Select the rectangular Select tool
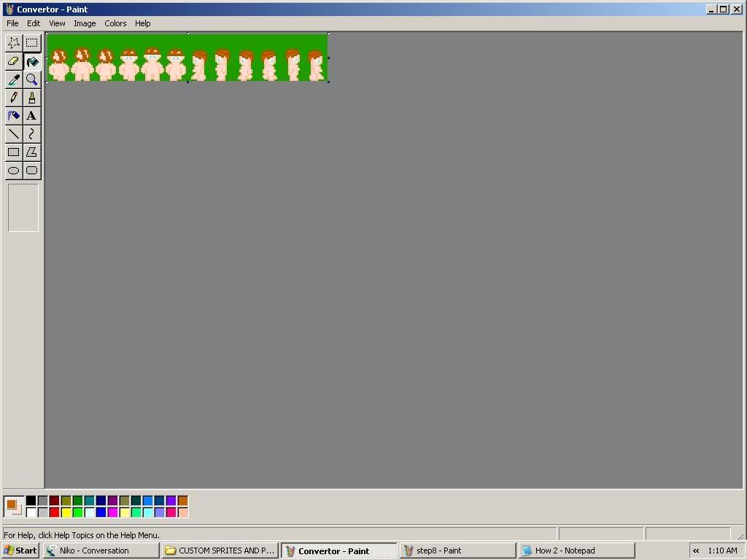Screen dimensions: 747x560 (x=32, y=43)
